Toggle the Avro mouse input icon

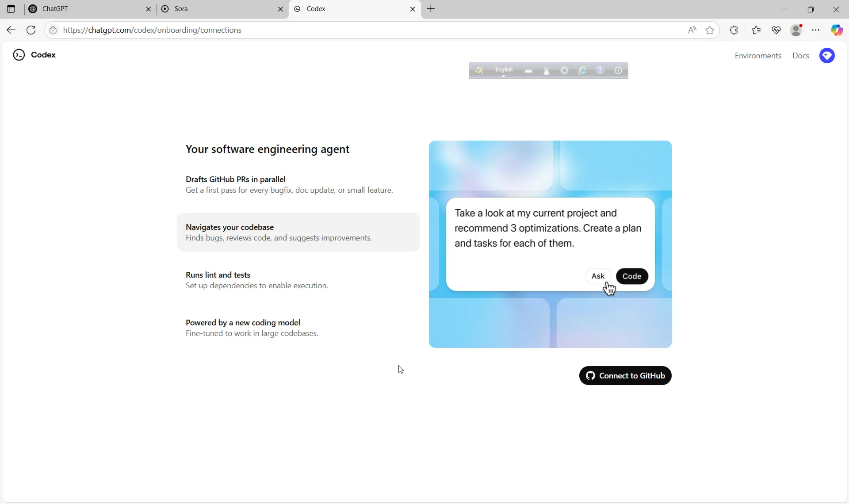pyautogui.click(x=547, y=71)
